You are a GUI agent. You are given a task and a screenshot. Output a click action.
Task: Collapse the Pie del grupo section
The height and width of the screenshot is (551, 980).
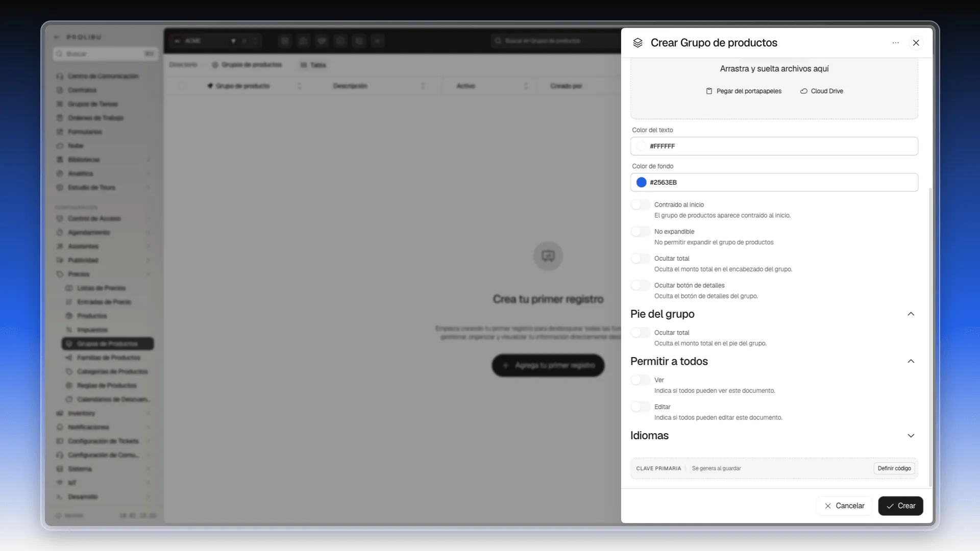(911, 314)
